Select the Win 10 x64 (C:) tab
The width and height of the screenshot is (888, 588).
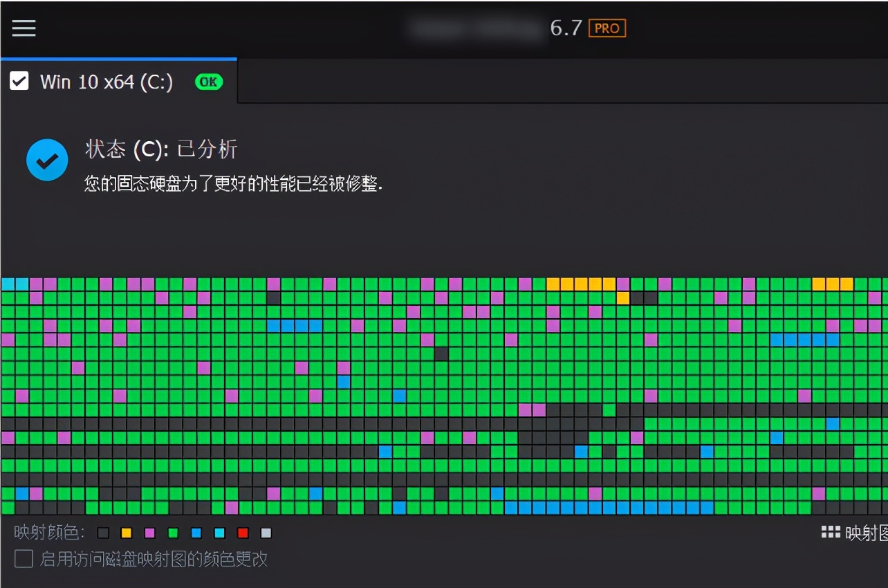119,82
